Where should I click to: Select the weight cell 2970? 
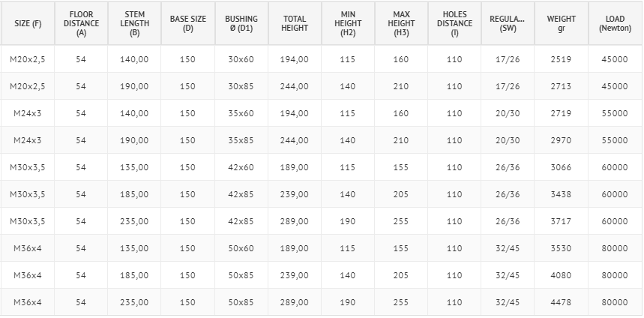(561, 140)
